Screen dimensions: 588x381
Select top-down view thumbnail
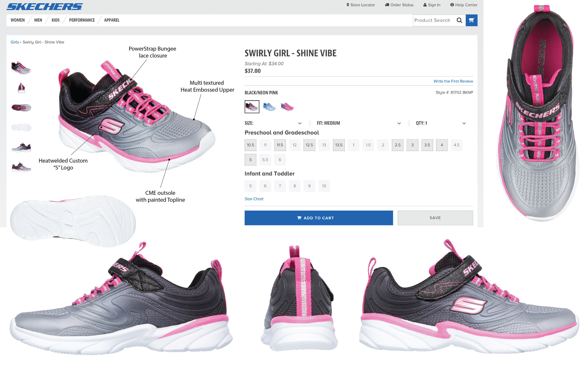pyautogui.click(x=21, y=108)
